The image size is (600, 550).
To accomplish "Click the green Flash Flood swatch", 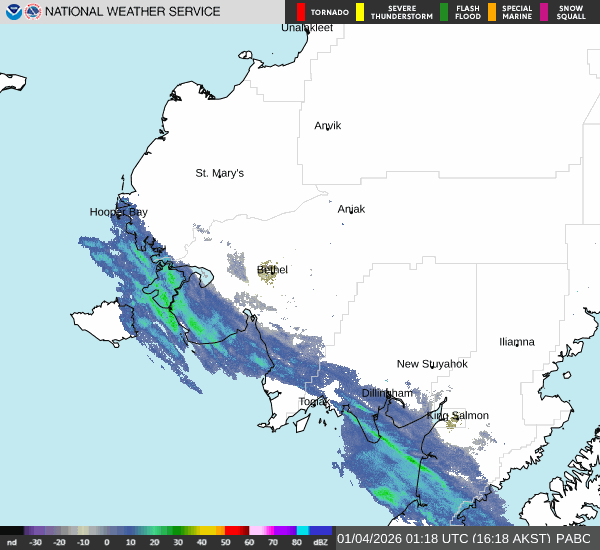I will coord(444,12).
